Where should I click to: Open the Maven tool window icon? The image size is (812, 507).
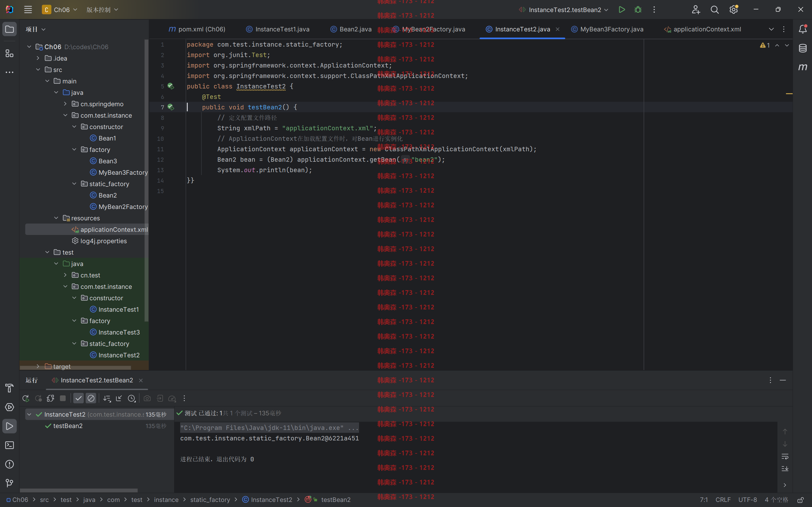click(802, 67)
